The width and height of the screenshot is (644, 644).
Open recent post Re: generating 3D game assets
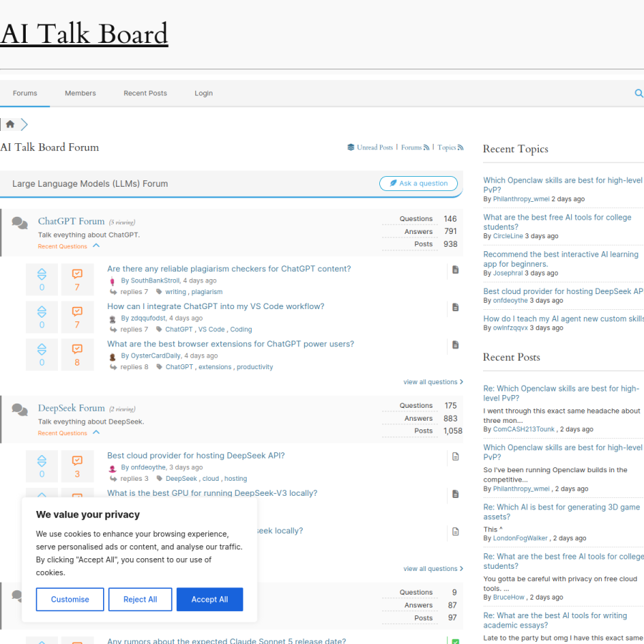click(562, 512)
